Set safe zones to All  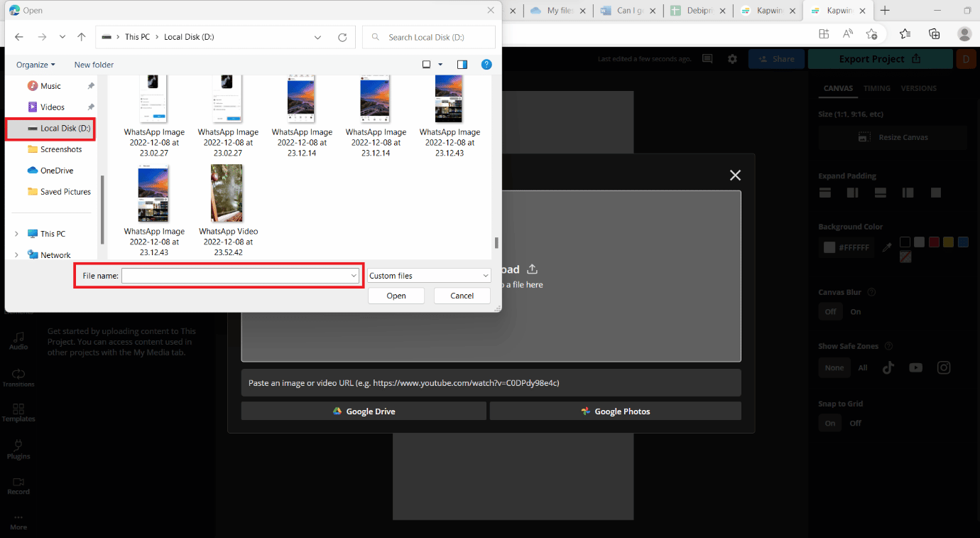point(863,367)
